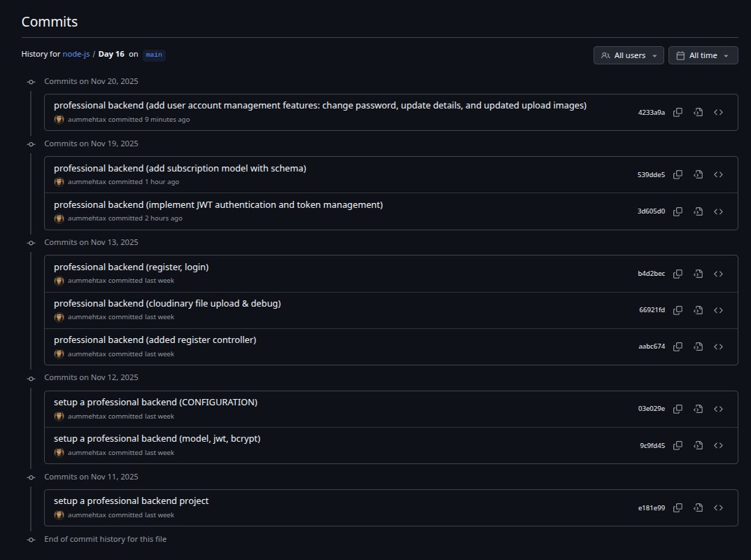Click commit hash 3d605d0
The image size is (751, 560).
(x=652, y=211)
